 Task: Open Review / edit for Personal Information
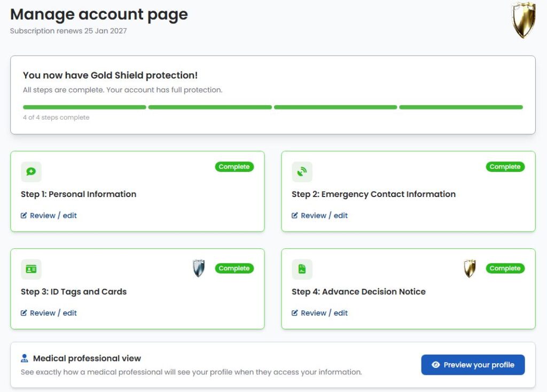pos(49,216)
